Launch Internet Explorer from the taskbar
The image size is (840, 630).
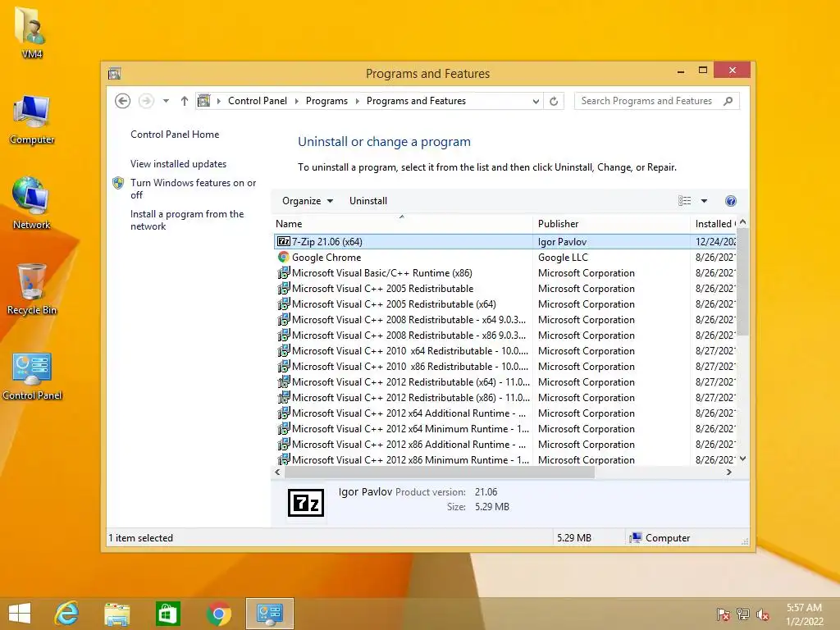click(67, 614)
